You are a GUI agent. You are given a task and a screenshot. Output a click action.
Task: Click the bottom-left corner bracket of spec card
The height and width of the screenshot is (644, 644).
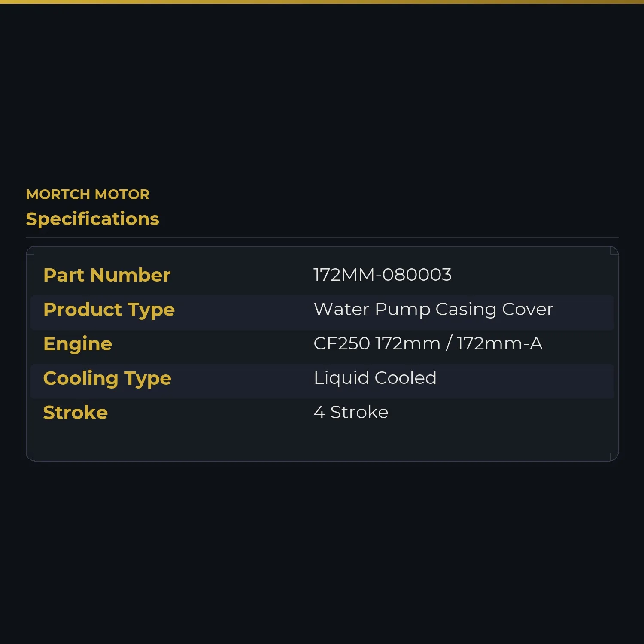(30, 457)
